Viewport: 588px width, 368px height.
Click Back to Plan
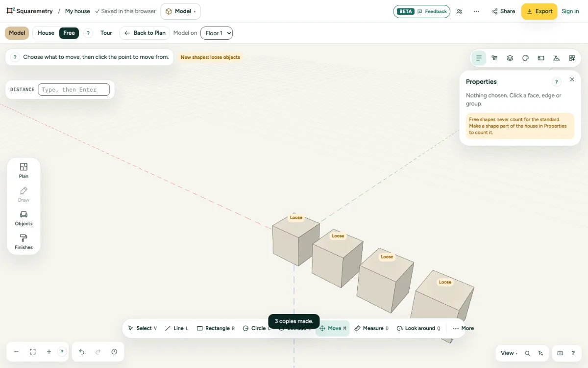tap(145, 33)
